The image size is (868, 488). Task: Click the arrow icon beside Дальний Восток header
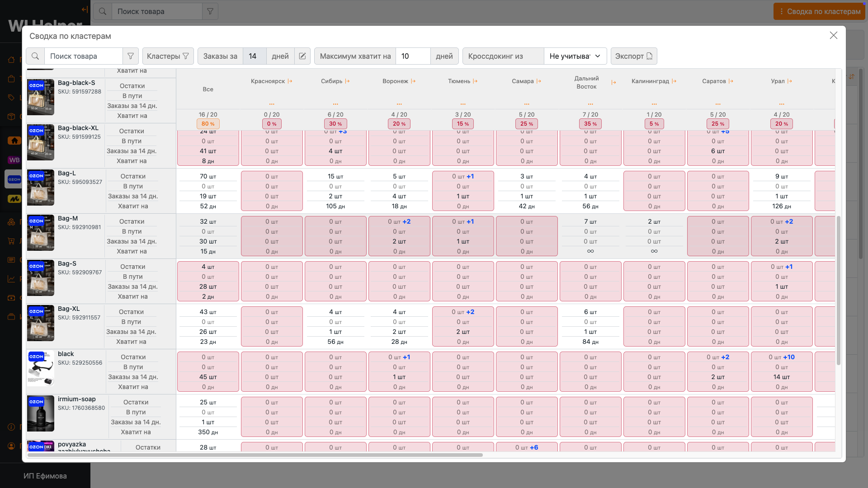pos(613,82)
